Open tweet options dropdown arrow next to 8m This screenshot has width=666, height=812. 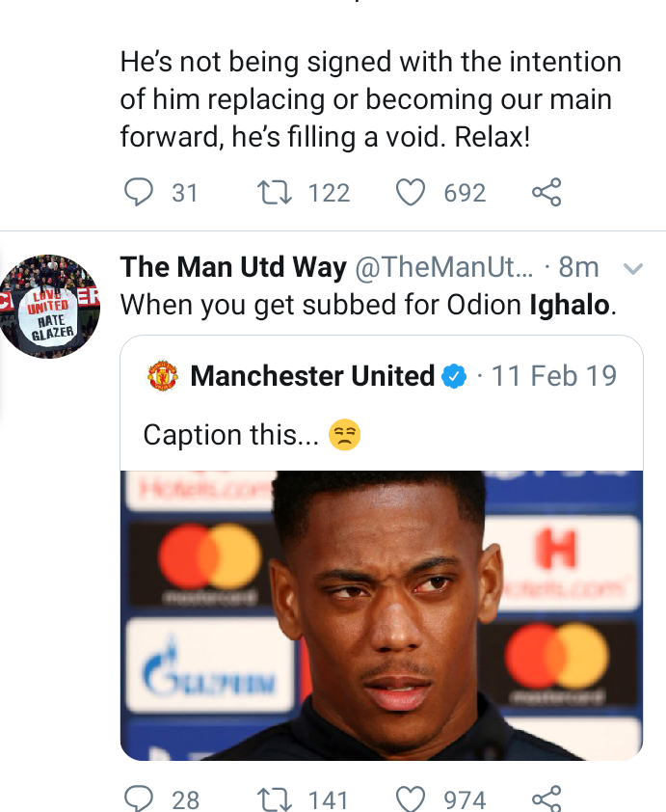(633, 269)
